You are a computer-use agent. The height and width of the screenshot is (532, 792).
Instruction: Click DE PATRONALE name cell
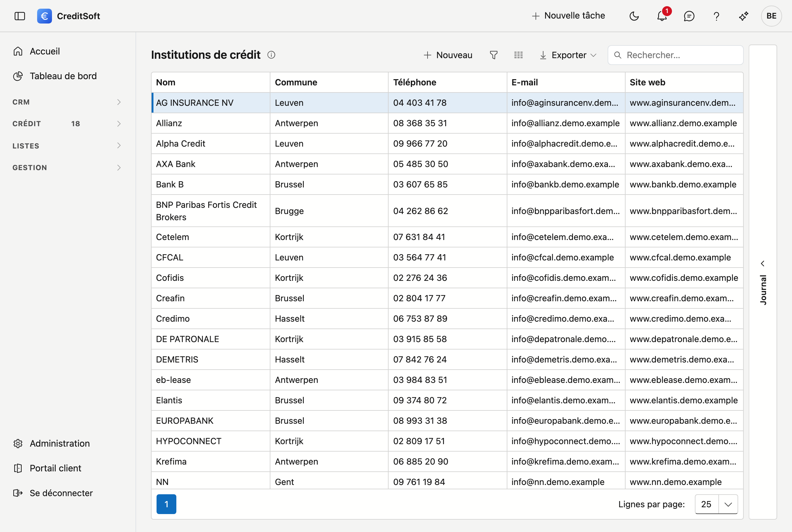pos(210,339)
